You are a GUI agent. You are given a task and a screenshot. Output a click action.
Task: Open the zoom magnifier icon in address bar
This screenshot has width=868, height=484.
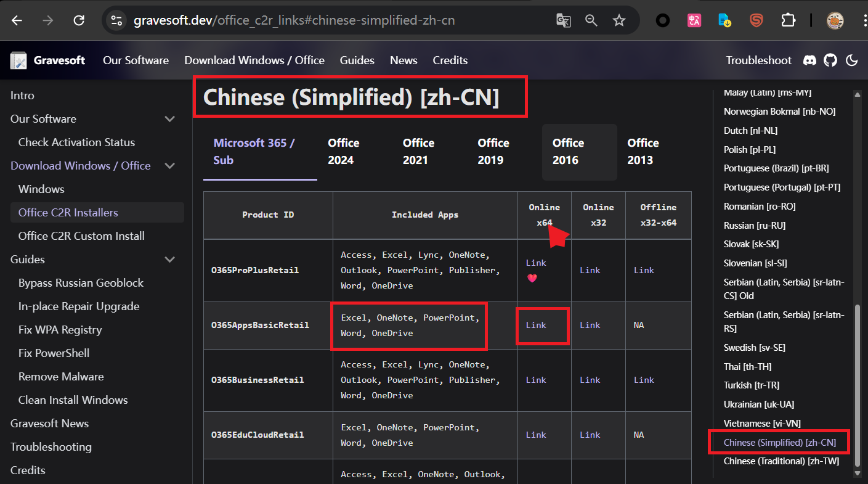click(x=591, y=20)
